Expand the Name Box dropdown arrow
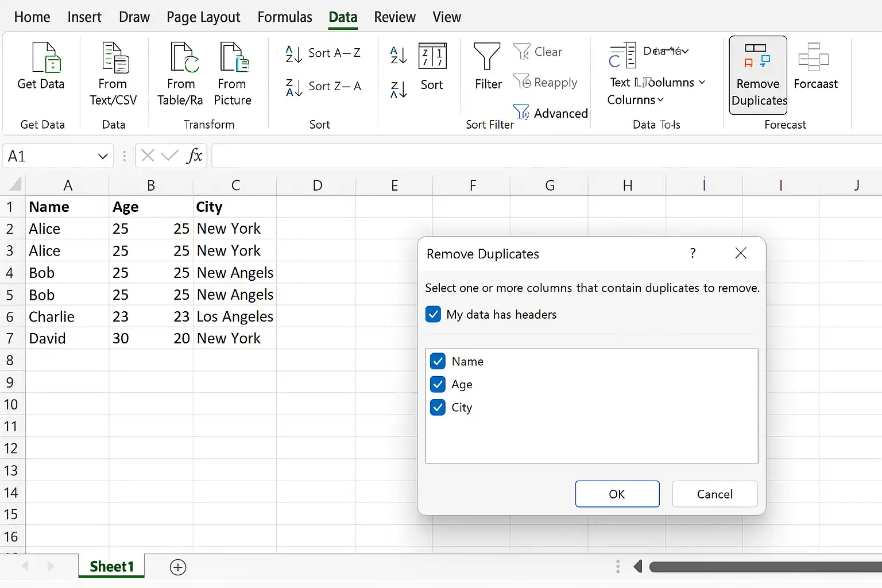882x588 pixels. 103,156
